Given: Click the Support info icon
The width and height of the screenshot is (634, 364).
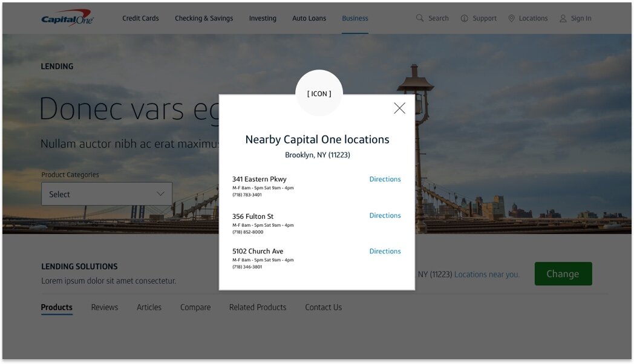Looking at the screenshot, I should click(464, 19).
